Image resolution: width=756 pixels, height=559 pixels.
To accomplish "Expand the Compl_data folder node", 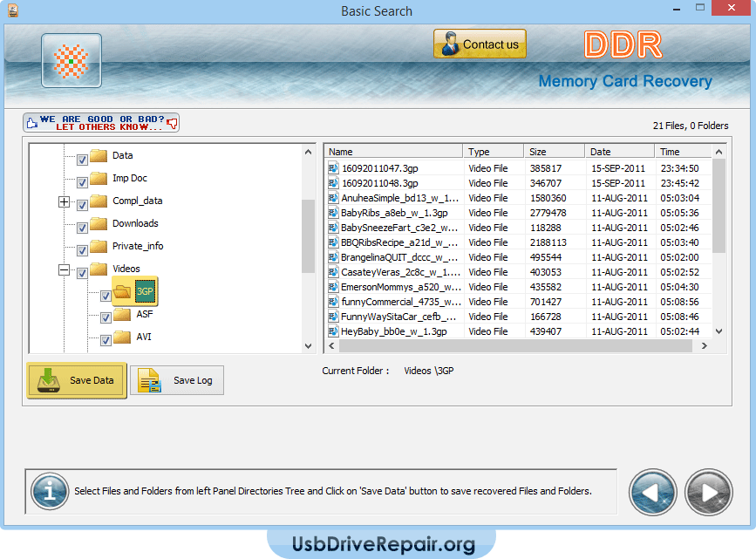I will (64, 201).
